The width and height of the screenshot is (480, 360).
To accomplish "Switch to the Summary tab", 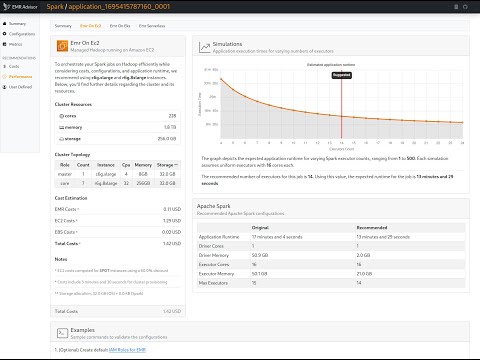I will click(63, 26).
